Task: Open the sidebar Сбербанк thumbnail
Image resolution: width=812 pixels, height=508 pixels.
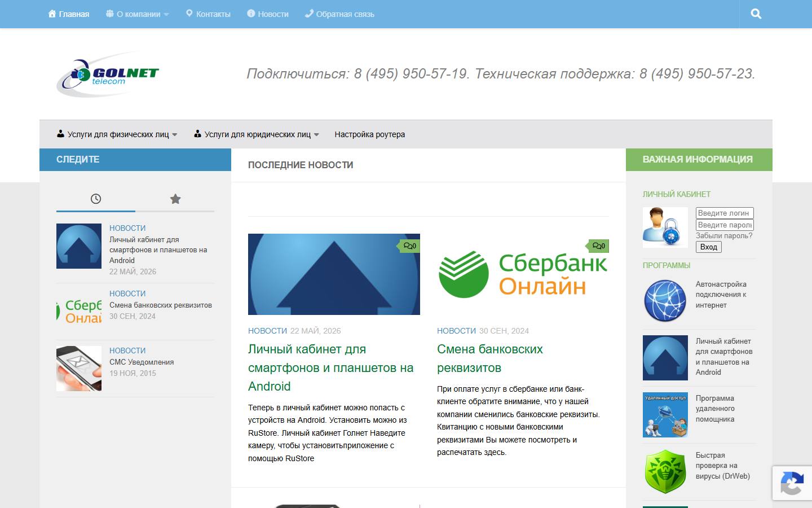Action: click(x=79, y=312)
